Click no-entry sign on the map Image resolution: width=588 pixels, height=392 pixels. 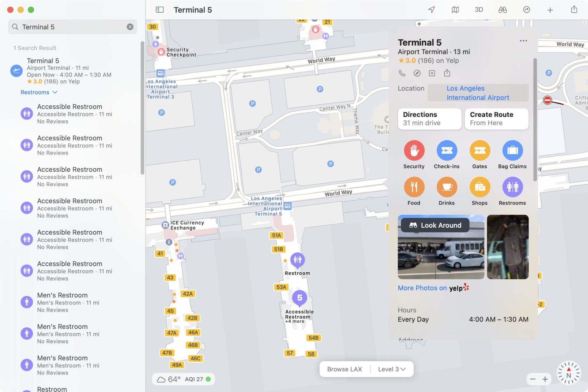(548, 100)
